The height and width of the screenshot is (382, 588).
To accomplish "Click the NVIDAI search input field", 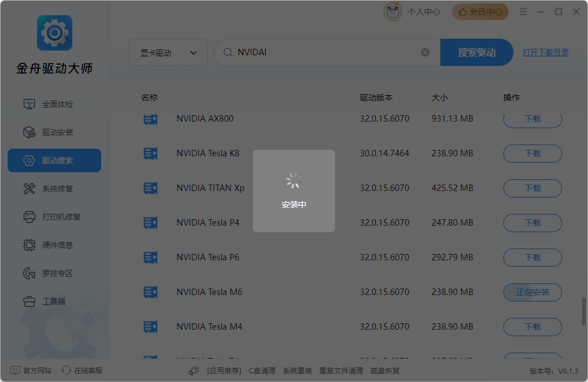I will 326,52.
